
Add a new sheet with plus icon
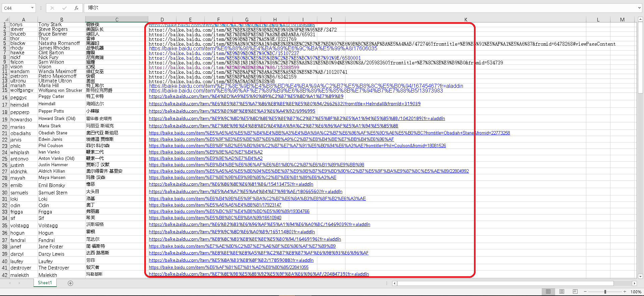70,283
